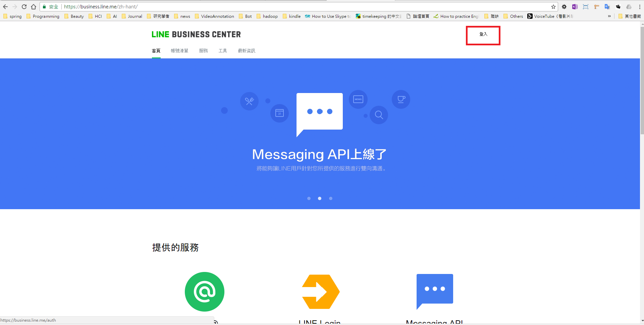Go back using the browser back arrow

(x=5, y=7)
